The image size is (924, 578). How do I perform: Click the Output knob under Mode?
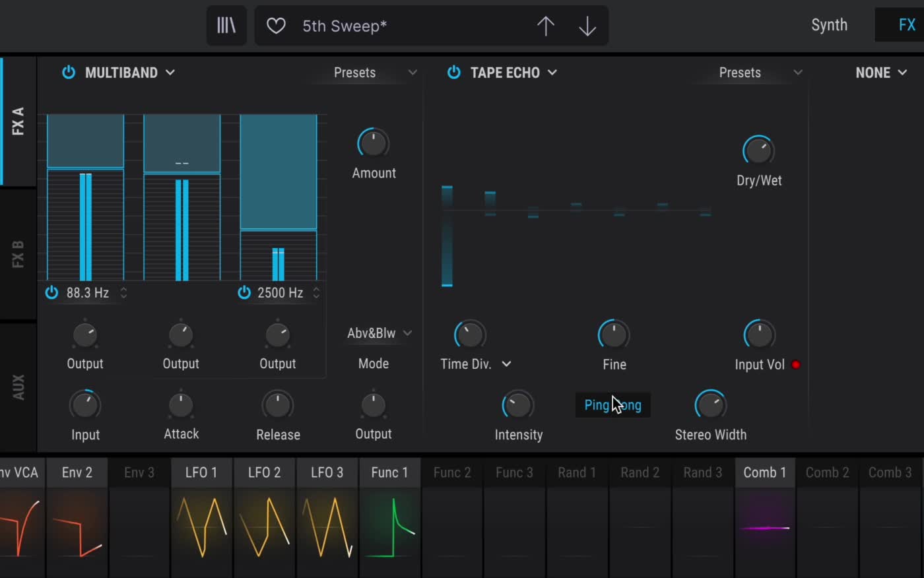[x=374, y=405]
